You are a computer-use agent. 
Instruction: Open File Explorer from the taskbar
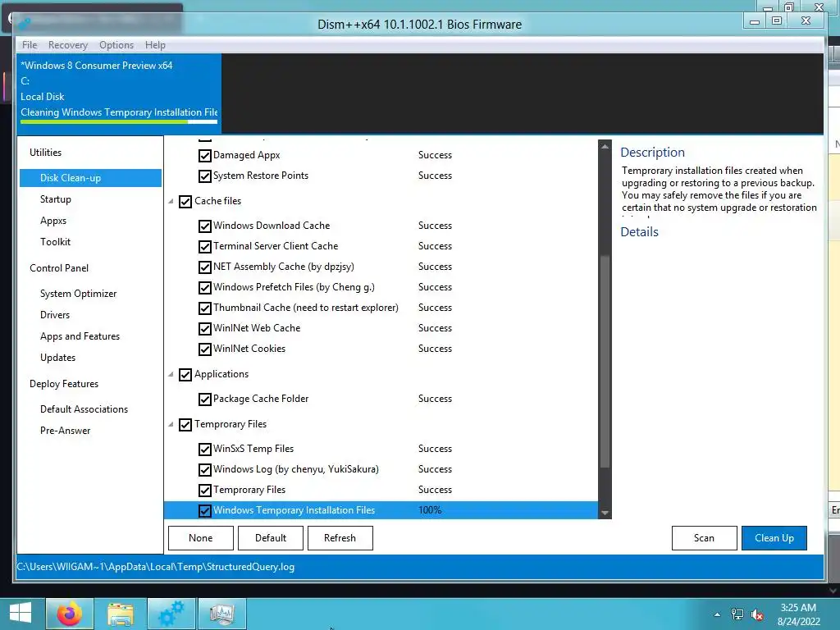point(121,614)
